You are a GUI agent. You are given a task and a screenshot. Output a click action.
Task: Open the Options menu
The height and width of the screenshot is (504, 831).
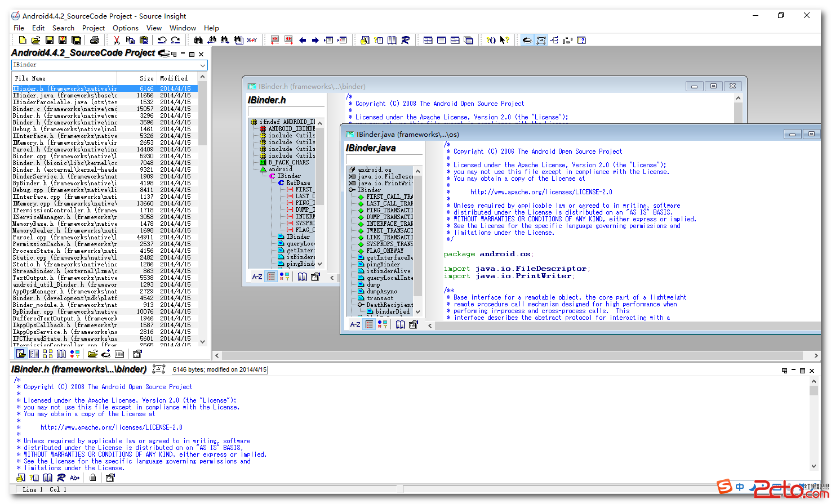(125, 28)
